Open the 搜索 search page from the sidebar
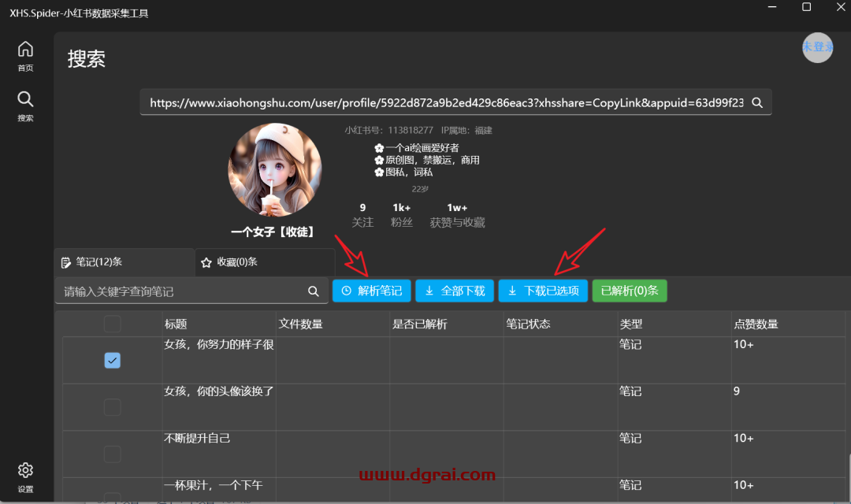The image size is (851, 504). pyautogui.click(x=25, y=106)
